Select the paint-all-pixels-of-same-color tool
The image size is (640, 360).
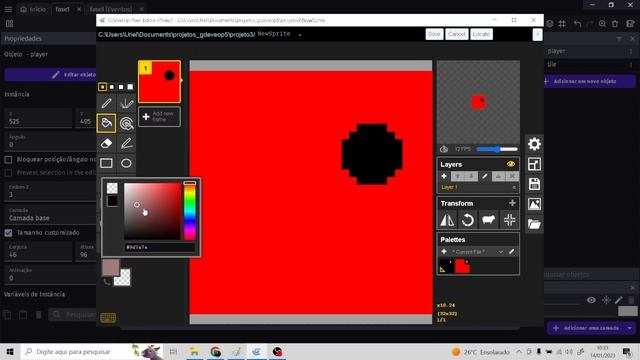[x=127, y=123]
